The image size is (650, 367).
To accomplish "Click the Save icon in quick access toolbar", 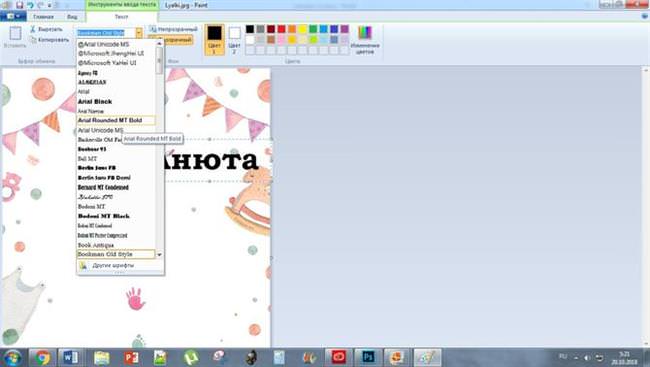I will point(19,5).
